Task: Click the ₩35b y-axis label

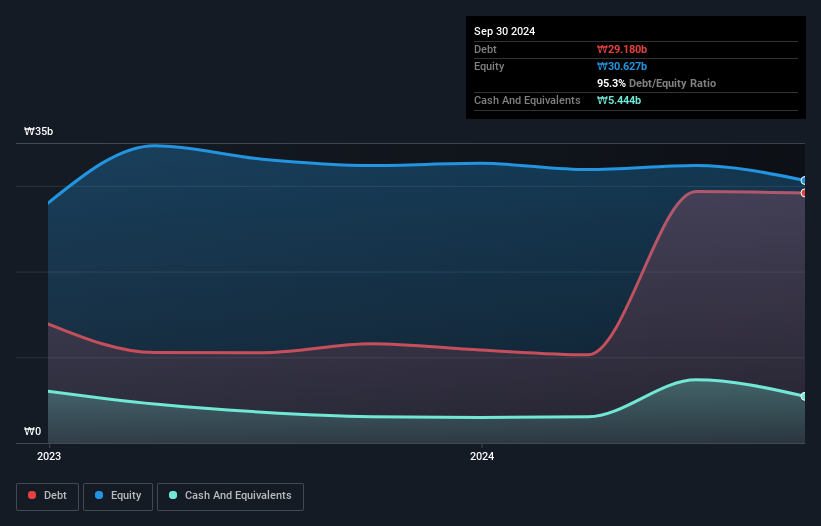Action: click(38, 131)
